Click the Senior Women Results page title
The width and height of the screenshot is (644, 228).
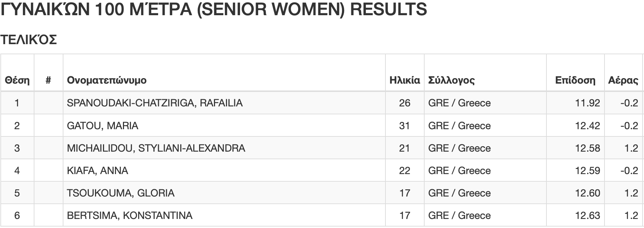(x=214, y=10)
